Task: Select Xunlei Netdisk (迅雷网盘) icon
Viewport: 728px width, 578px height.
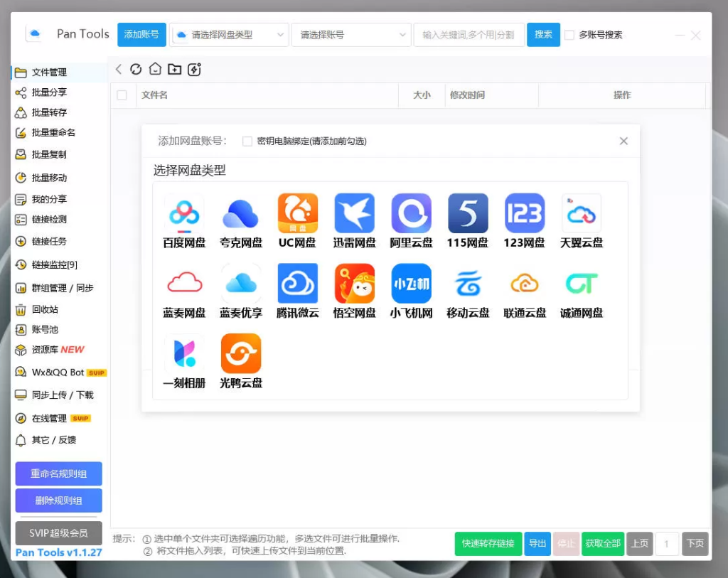Action: click(354, 213)
